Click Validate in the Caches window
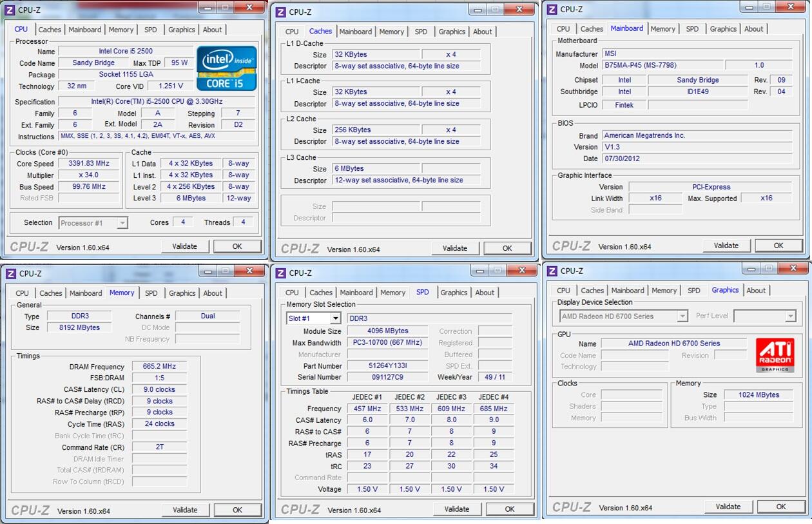 tap(455, 248)
